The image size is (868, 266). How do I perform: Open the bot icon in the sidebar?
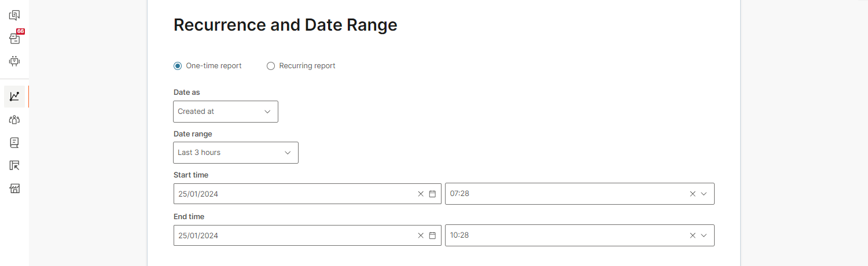tap(14, 61)
